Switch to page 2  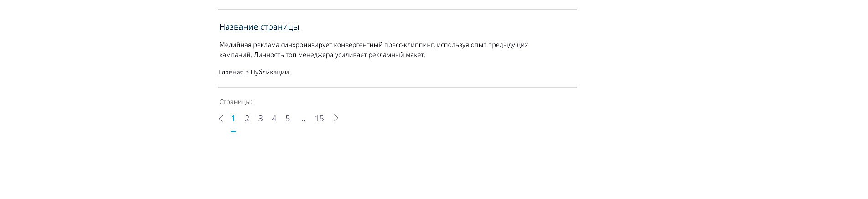click(247, 119)
